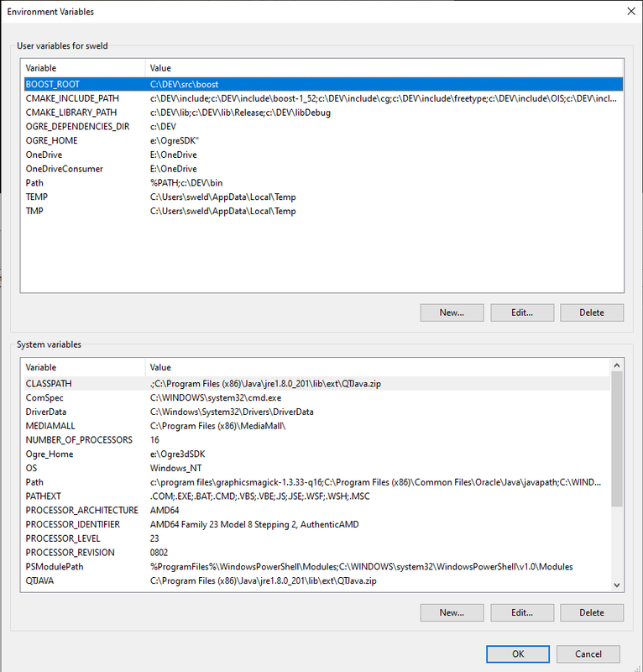
Task: Click New... button for system variables
Action: (x=452, y=612)
